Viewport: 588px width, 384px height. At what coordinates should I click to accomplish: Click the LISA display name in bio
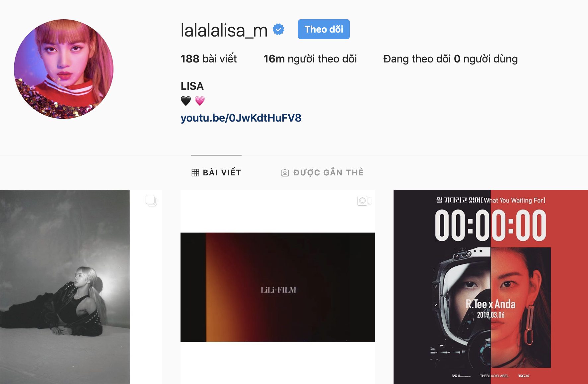pos(192,86)
